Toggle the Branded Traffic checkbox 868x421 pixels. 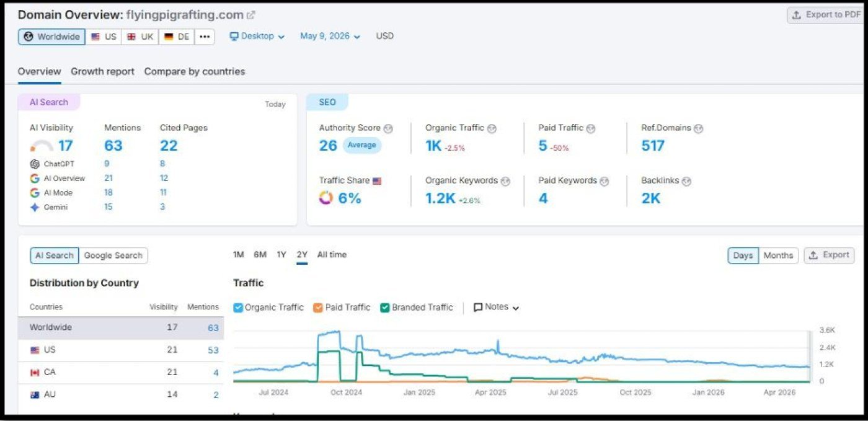385,308
